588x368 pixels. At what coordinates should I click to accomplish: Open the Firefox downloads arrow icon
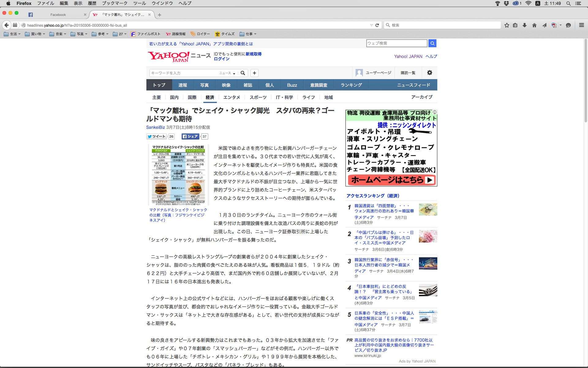(525, 25)
